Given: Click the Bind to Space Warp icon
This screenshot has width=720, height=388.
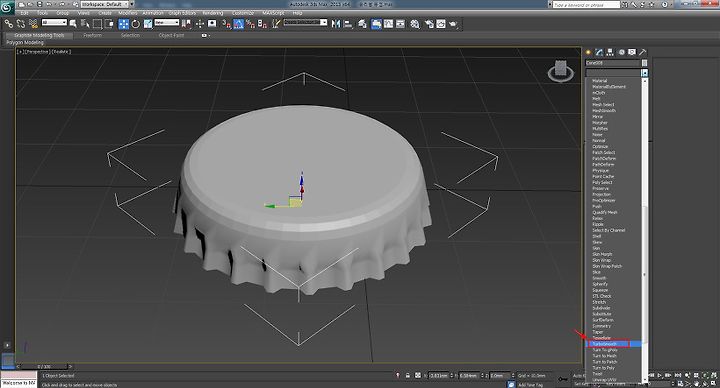Looking at the screenshot, I should pos(34,23).
